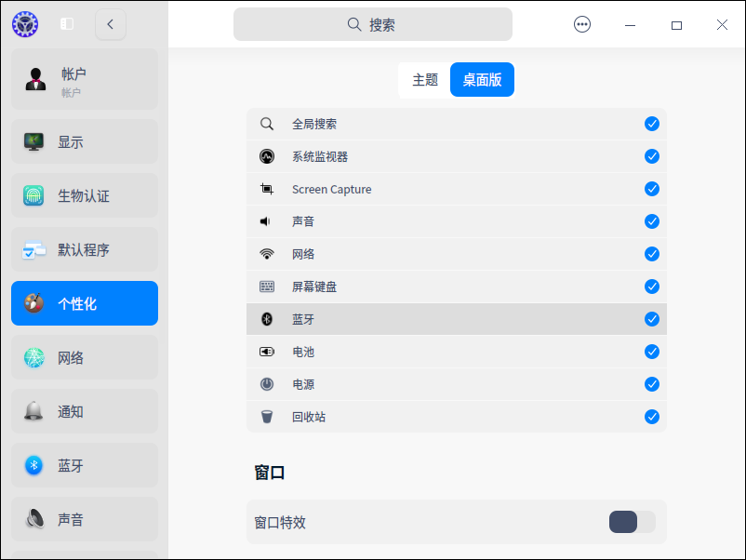Screen dimensions: 746x560
Task: Toggle the 窗口特效 switch
Action: point(632,522)
